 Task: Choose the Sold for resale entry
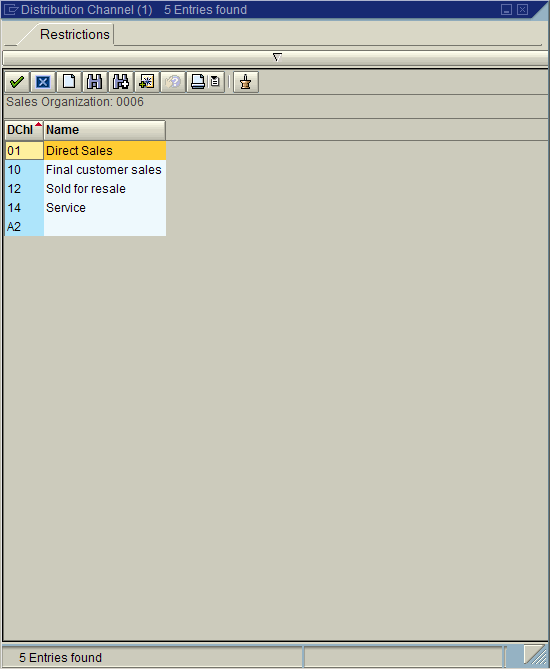click(x=85, y=189)
